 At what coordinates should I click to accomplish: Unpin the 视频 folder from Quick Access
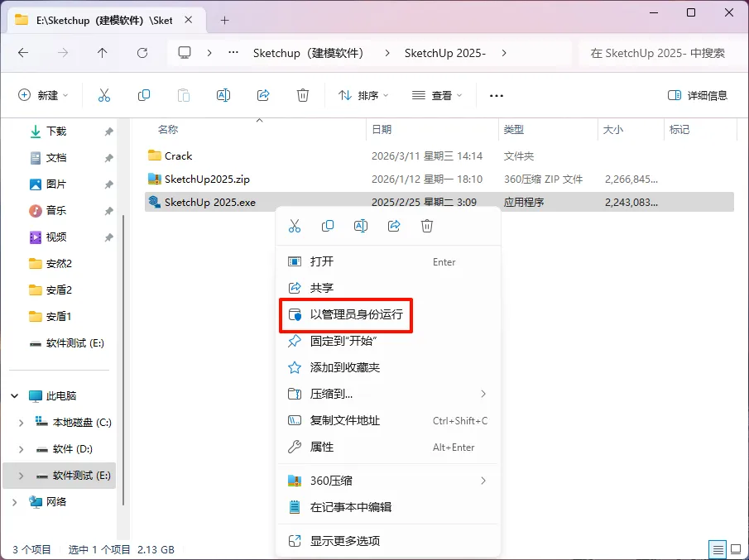[x=109, y=237]
